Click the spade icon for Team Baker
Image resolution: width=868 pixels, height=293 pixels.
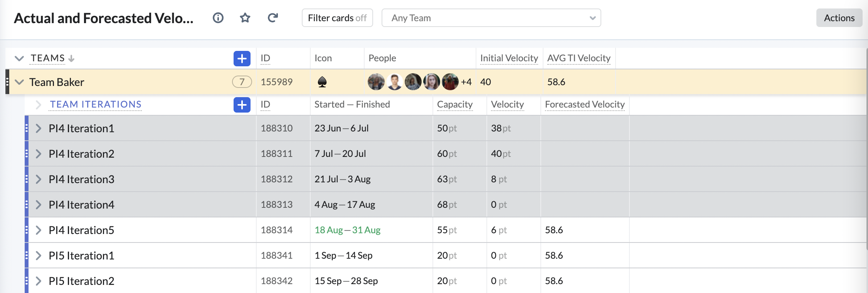tap(323, 82)
